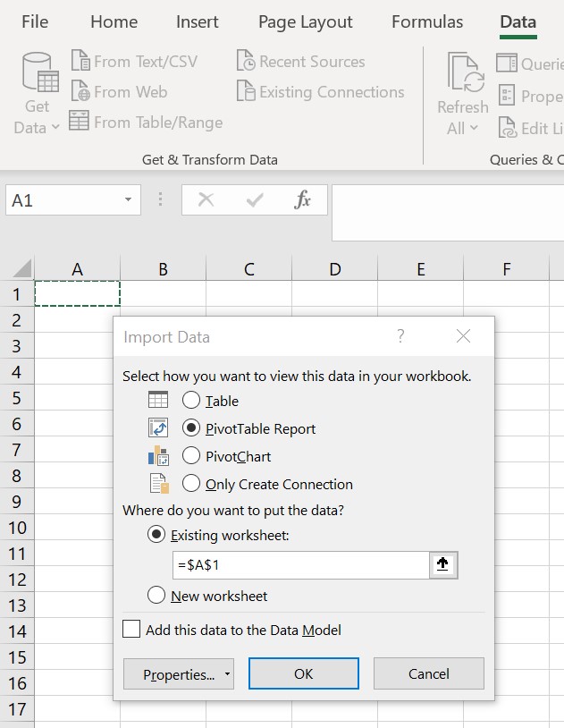
Task: Click the existing worksheet cell reference field
Action: (301, 565)
